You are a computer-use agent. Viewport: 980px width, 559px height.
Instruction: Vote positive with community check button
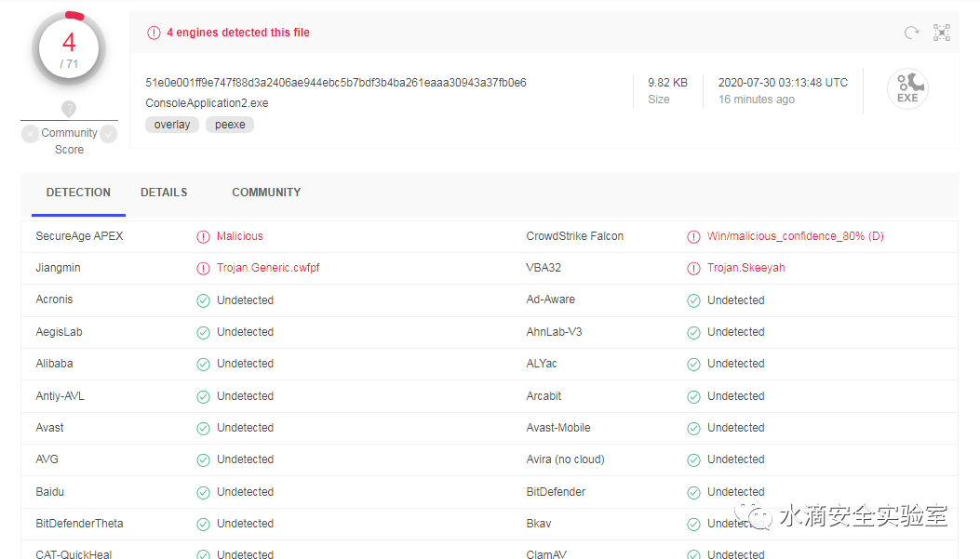[108, 134]
